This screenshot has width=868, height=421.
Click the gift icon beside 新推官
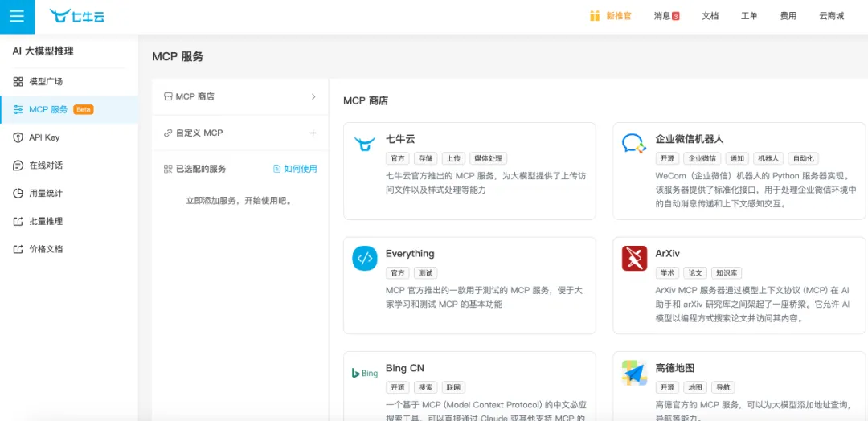[595, 16]
